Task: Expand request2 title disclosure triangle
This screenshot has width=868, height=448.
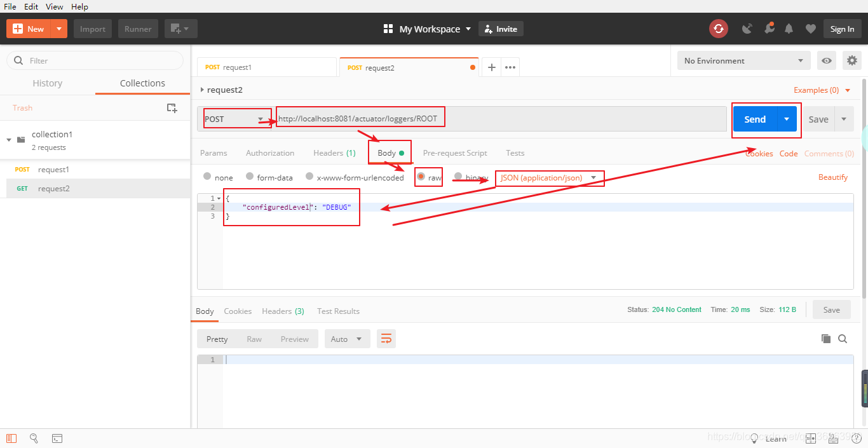Action: click(x=202, y=90)
